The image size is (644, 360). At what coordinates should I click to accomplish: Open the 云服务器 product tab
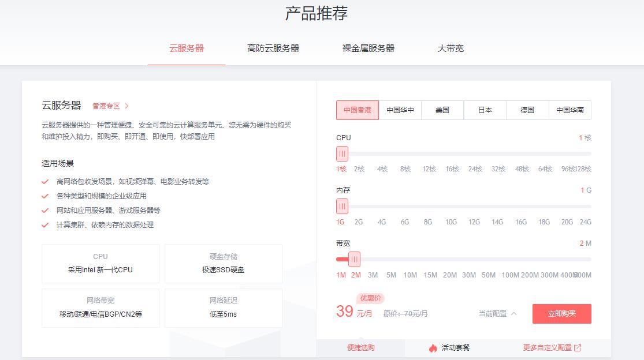pos(187,48)
